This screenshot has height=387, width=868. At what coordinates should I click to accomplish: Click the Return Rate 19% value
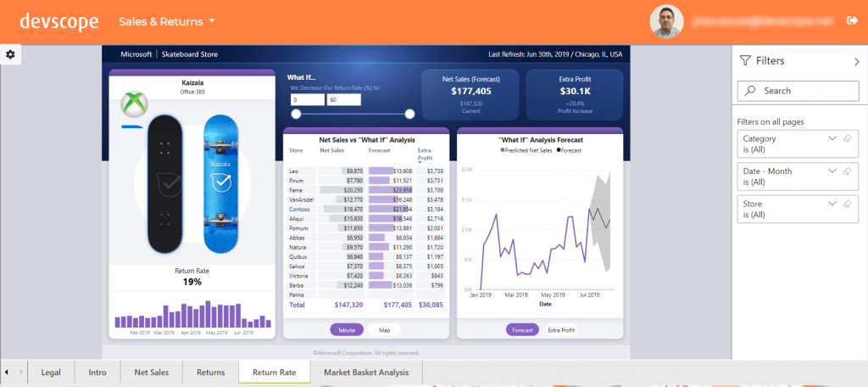(x=192, y=282)
